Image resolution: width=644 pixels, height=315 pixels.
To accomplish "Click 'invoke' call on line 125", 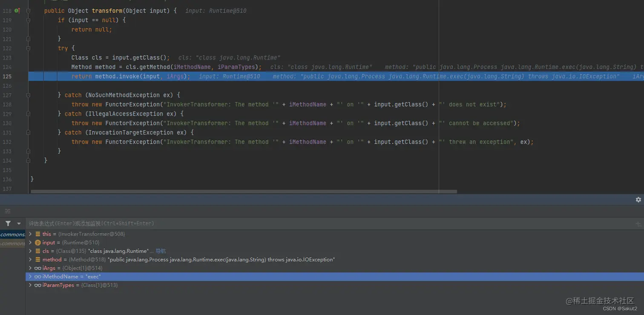I will (x=129, y=76).
